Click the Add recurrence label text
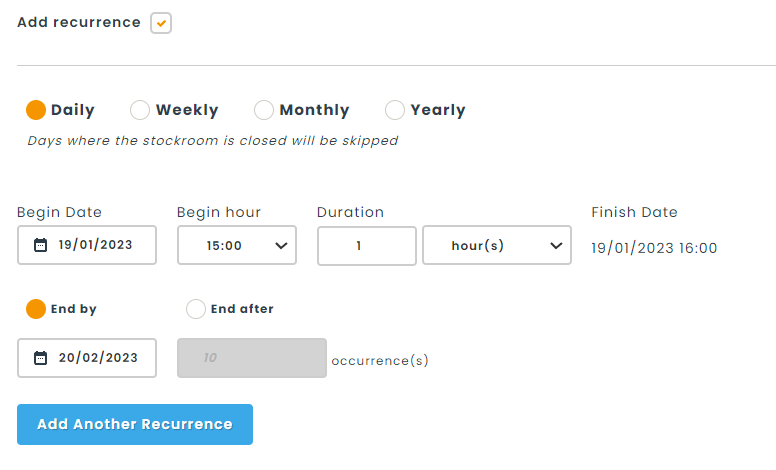The width and height of the screenshot is (776, 470). pos(79,22)
